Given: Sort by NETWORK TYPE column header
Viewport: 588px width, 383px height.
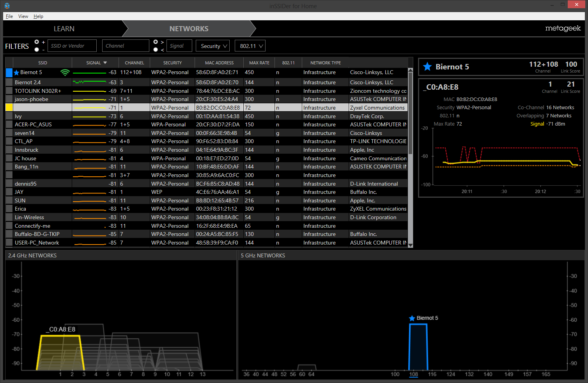Looking at the screenshot, I should coord(326,63).
